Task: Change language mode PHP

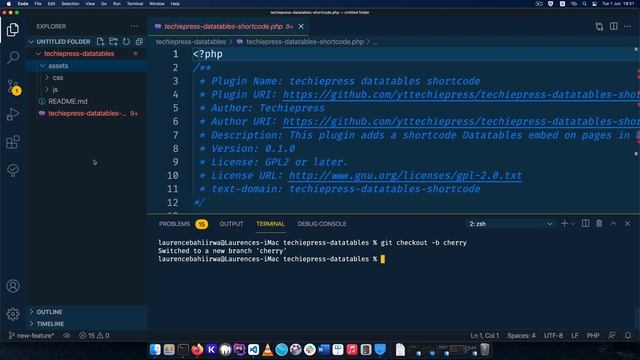Action: [x=593, y=336]
